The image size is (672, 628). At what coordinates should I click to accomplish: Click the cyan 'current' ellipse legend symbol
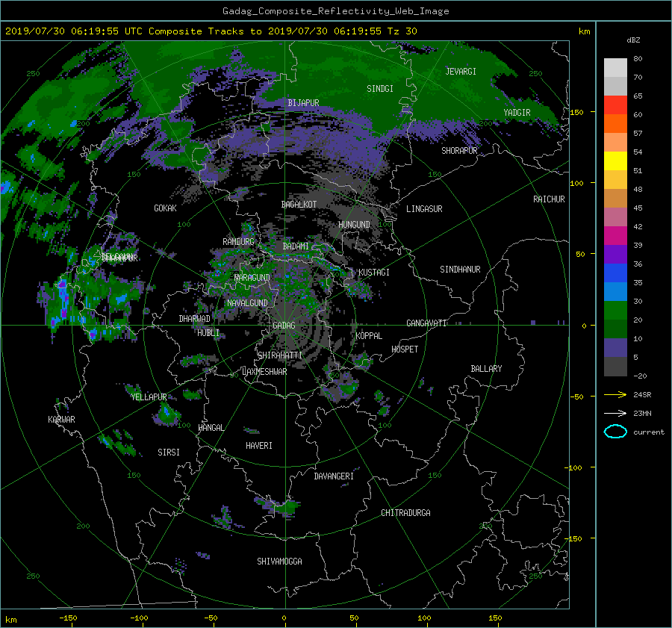pyautogui.click(x=615, y=432)
